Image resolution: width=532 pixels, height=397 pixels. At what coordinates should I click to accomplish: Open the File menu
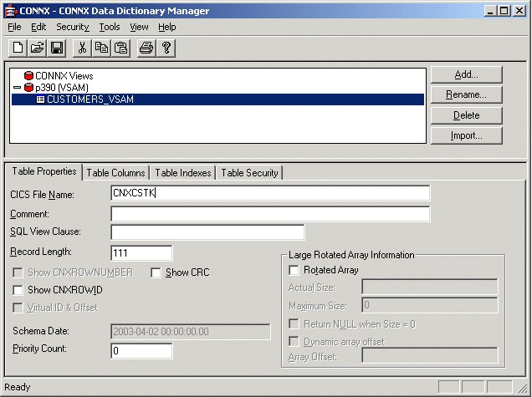point(14,27)
